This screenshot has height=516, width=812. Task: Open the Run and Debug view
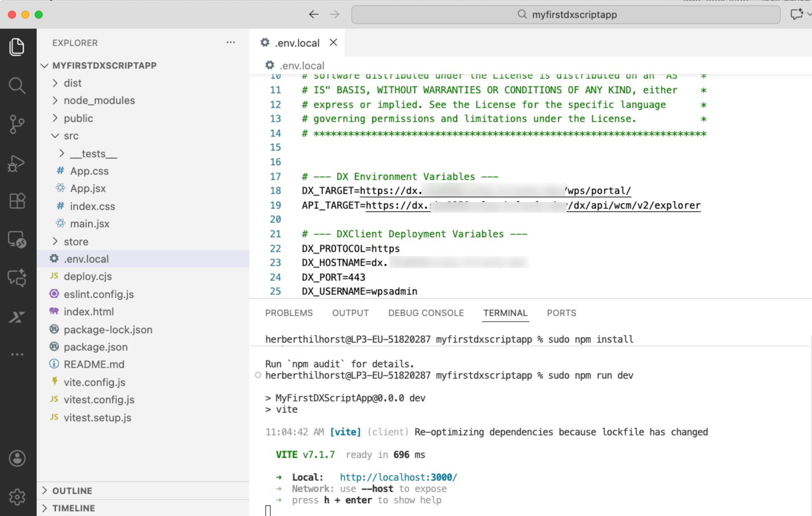(x=17, y=164)
